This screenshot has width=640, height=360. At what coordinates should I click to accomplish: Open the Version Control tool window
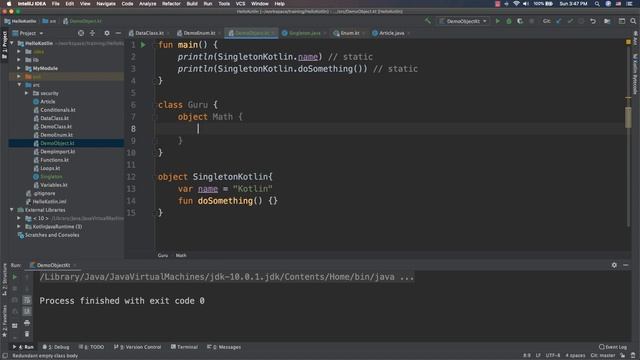[138, 347]
